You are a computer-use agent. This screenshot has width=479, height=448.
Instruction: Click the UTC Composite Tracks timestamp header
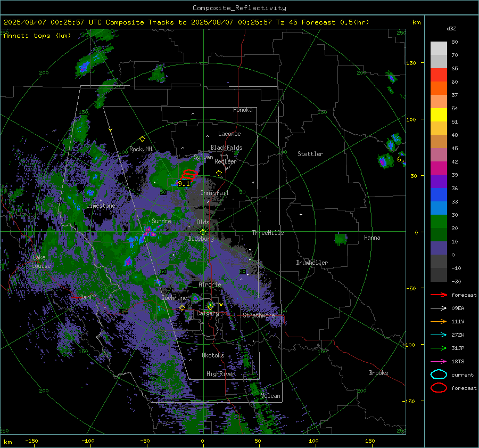coord(186,22)
